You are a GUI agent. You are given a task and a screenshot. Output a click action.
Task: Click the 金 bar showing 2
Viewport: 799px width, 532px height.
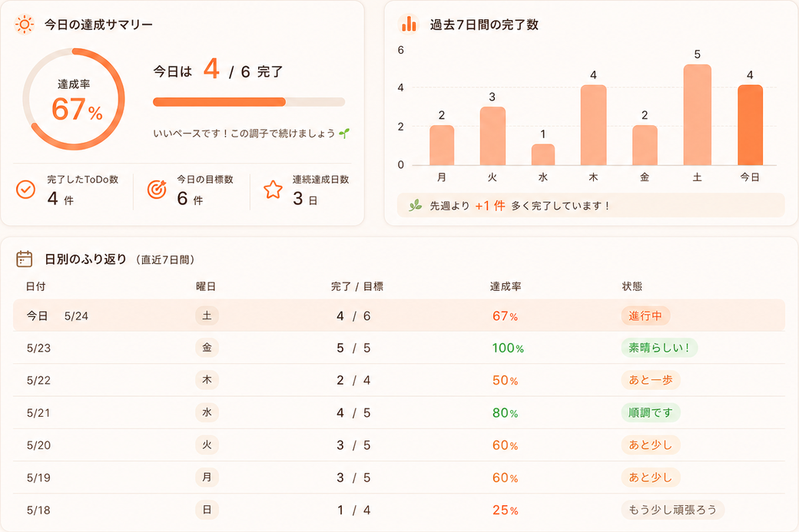pos(645,145)
